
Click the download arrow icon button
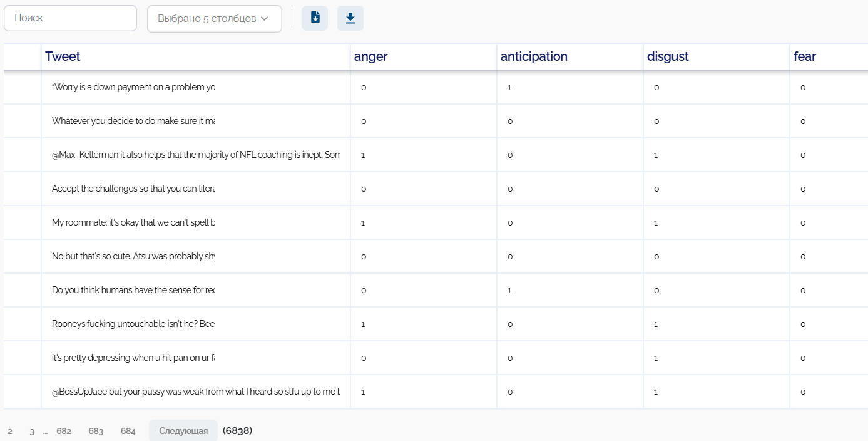click(350, 18)
